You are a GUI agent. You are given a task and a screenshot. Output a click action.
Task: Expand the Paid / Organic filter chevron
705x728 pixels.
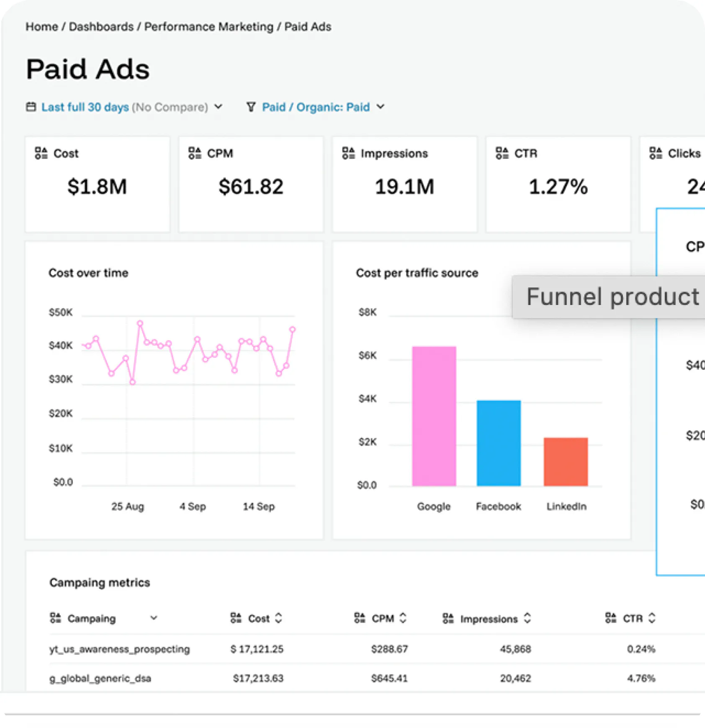tap(380, 107)
